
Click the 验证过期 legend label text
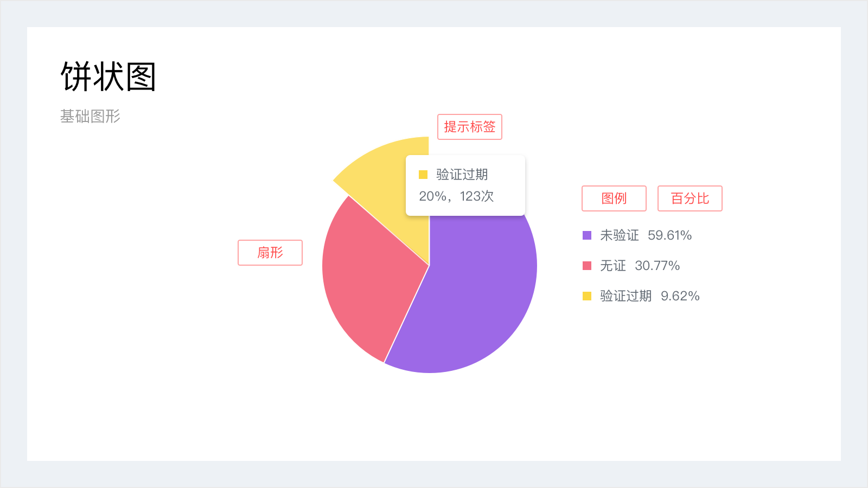(x=626, y=296)
